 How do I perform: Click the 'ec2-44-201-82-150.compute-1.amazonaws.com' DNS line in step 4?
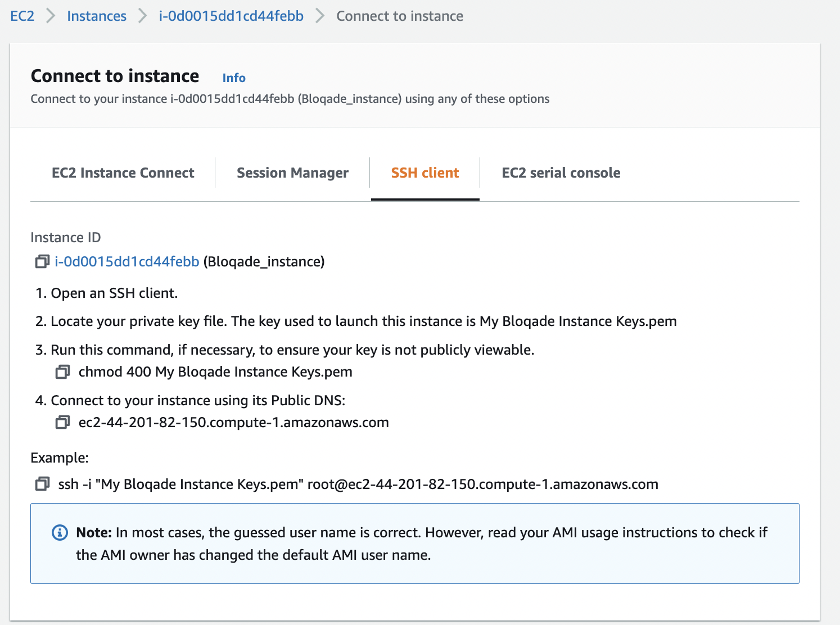234,423
